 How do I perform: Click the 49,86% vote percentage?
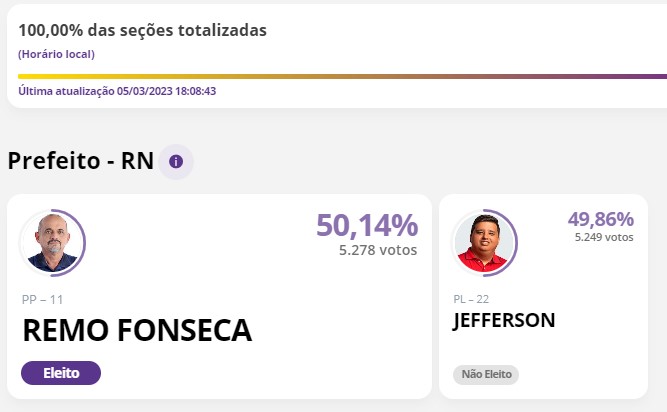600,219
